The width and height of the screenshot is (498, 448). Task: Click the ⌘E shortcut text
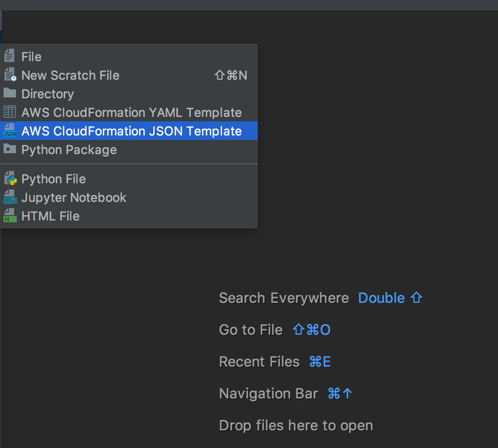point(320,362)
